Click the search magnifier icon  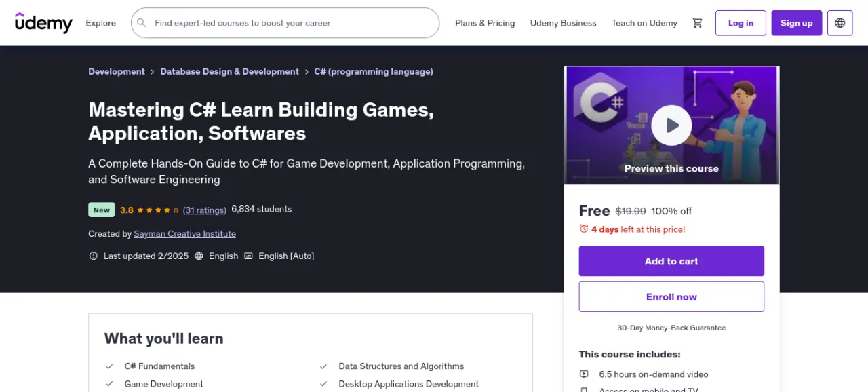click(142, 23)
